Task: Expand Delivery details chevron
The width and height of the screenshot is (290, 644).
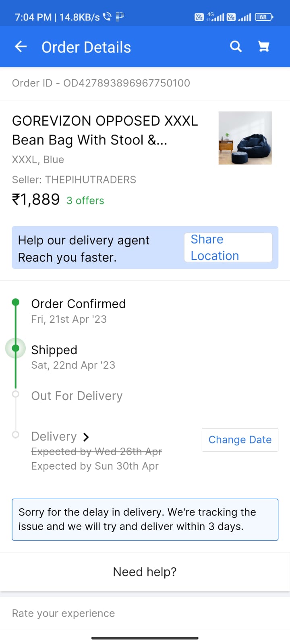Action: click(x=86, y=437)
